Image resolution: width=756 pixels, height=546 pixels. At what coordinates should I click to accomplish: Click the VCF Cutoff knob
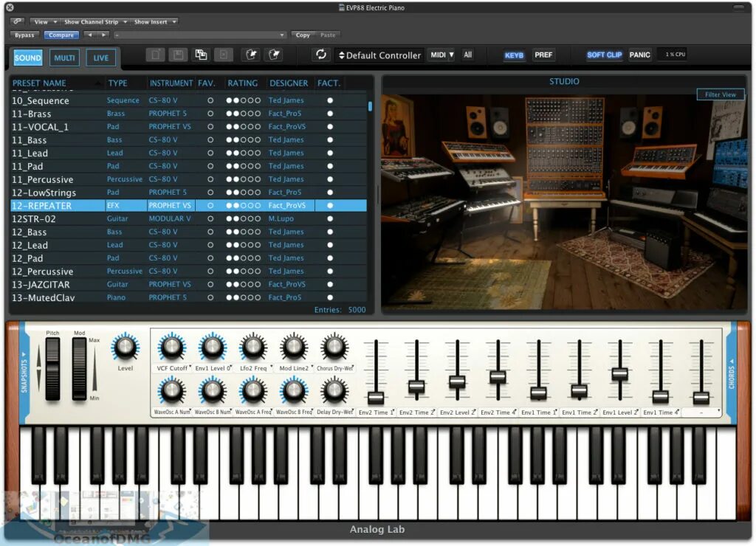[171, 347]
